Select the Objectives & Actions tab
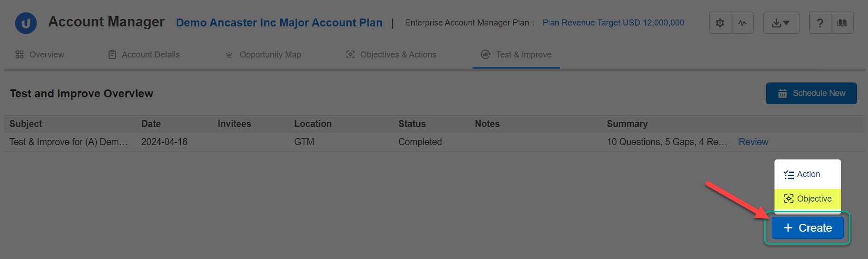This screenshot has height=259, width=868. 391,55
